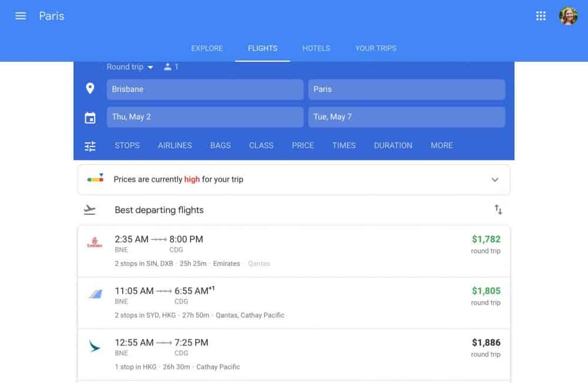Screen dimensions: 588x383
Task: Open the AIRLINES filter
Action: [x=175, y=145]
